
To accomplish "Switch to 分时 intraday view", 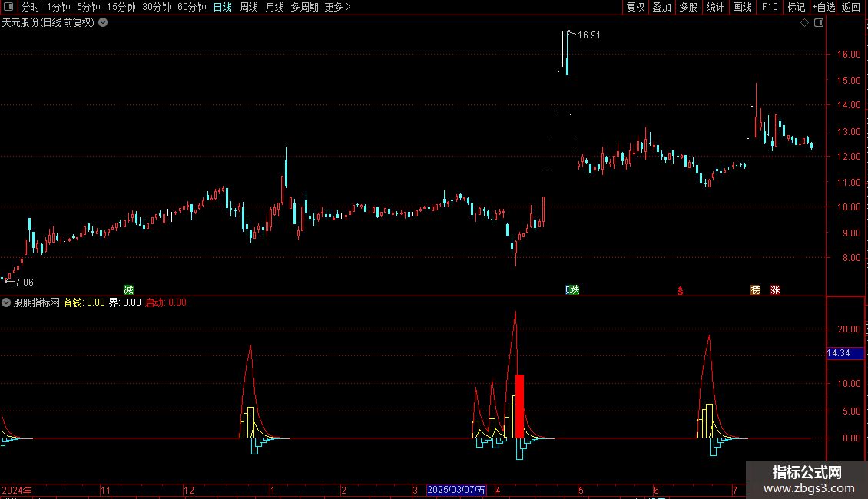I will click(x=31, y=7).
